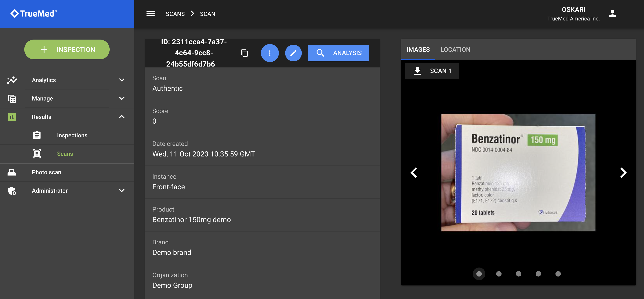Open the Administrator menu
Image resolution: width=644 pixels, height=299 pixels.
(x=67, y=191)
